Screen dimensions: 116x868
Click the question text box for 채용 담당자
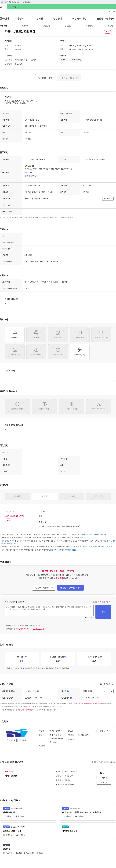[x=49, y=610]
